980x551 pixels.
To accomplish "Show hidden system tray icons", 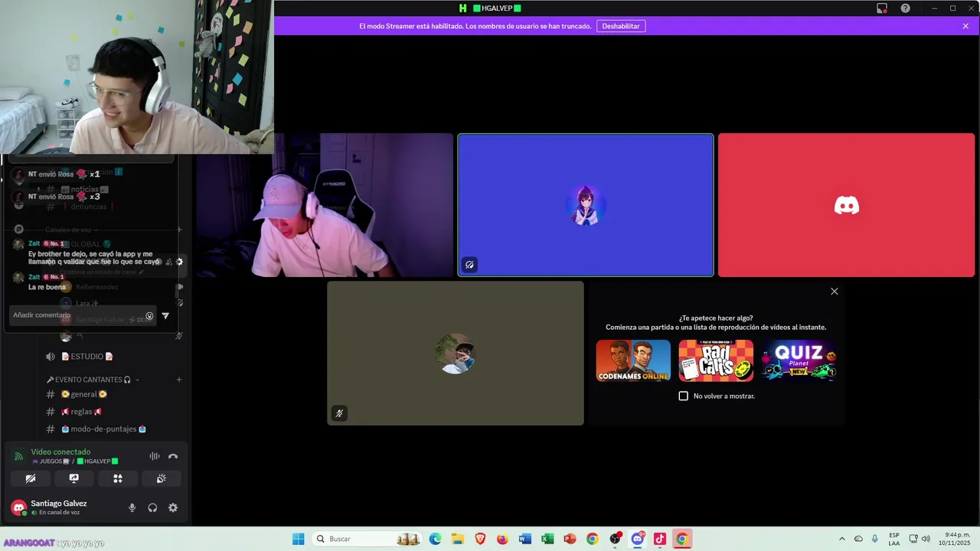I will click(842, 539).
